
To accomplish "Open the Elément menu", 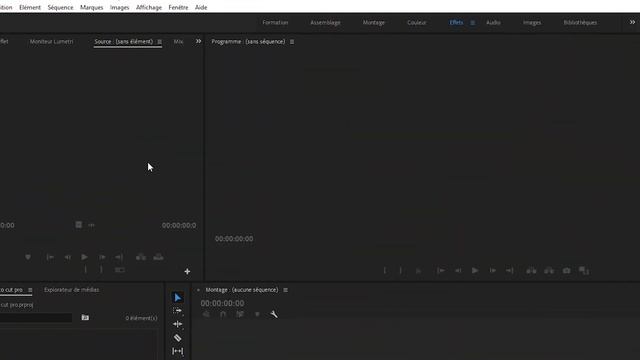I will pos(30,7).
